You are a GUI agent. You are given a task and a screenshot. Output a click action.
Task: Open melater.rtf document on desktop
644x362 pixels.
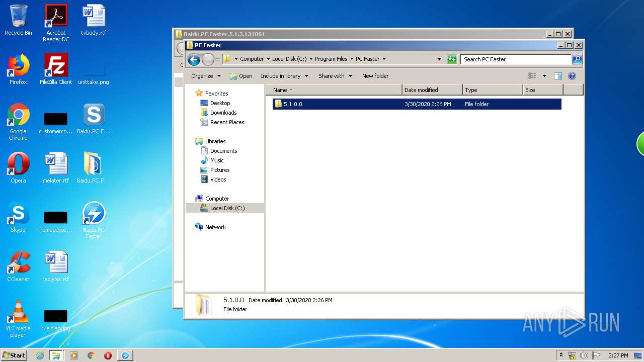pyautogui.click(x=56, y=168)
